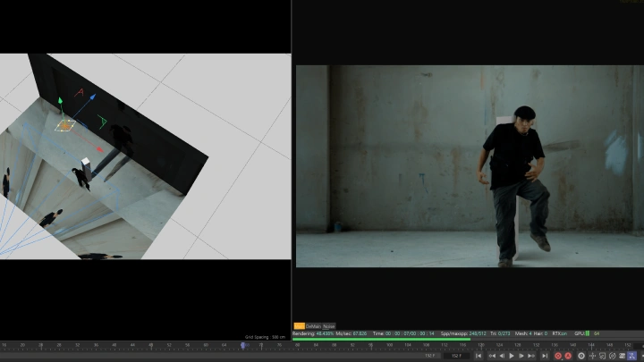Open the keyframe selection options icon

pyautogui.click(x=581, y=356)
